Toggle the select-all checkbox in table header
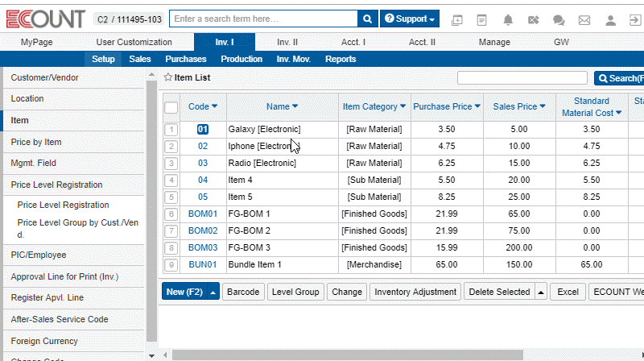644x361 pixels. (x=171, y=107)
